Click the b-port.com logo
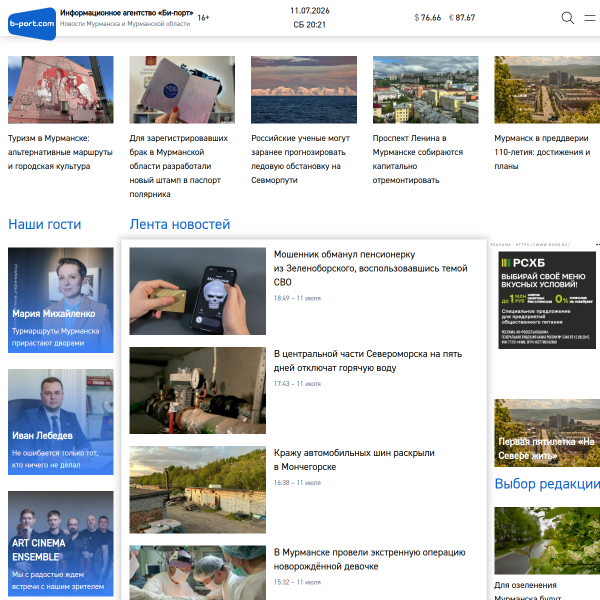Screen dimensions: 600x600 tap(32, 24)
